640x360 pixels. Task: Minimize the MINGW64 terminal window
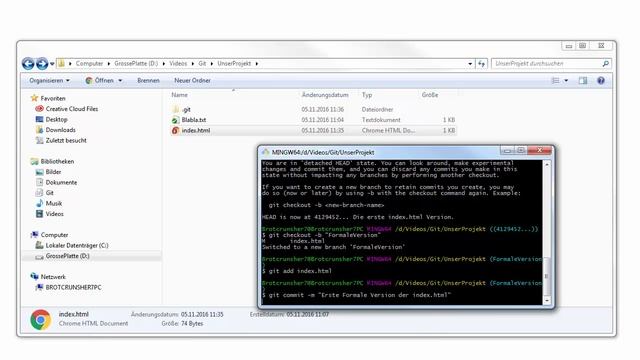tap(507, 151)
